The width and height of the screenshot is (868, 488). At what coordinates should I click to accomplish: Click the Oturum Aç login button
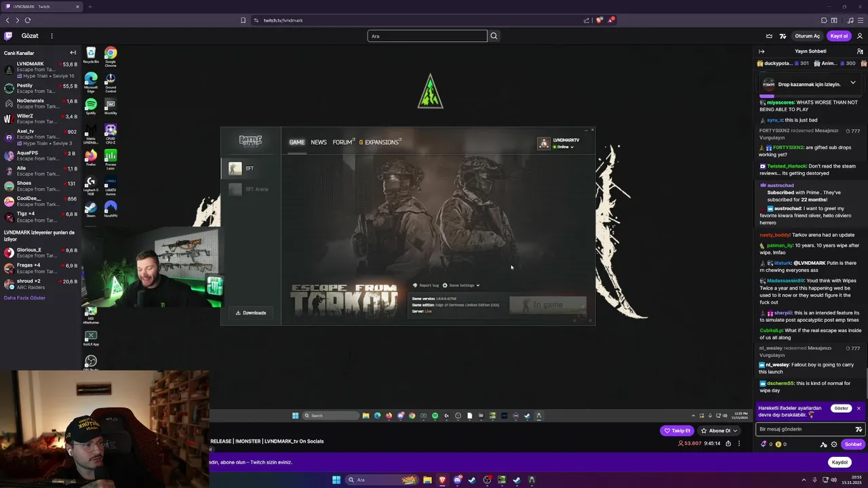coord(807,36)
